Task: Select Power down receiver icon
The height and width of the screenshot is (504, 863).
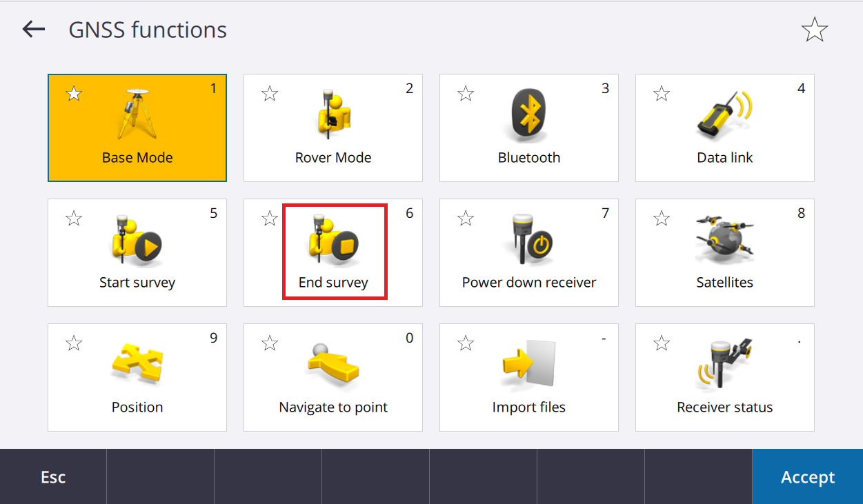Action: click(x=529, y=239)
